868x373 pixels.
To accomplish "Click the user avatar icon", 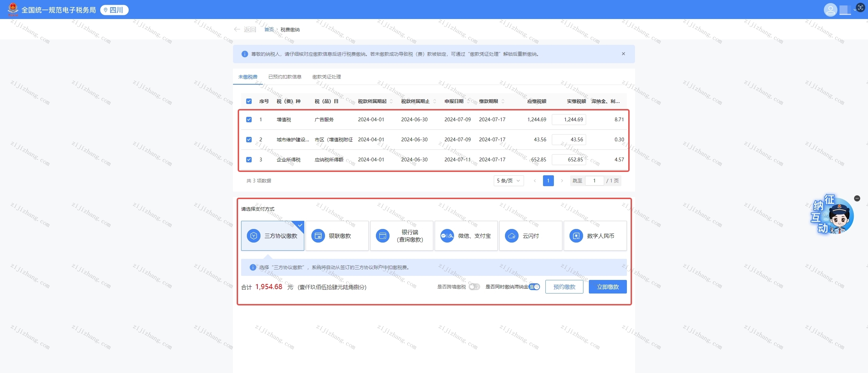I will [830, 10].
